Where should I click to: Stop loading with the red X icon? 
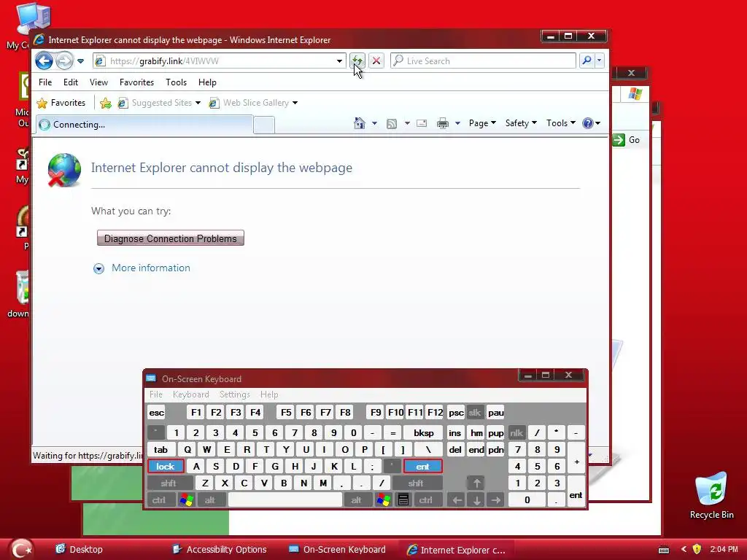coord(376,61)
